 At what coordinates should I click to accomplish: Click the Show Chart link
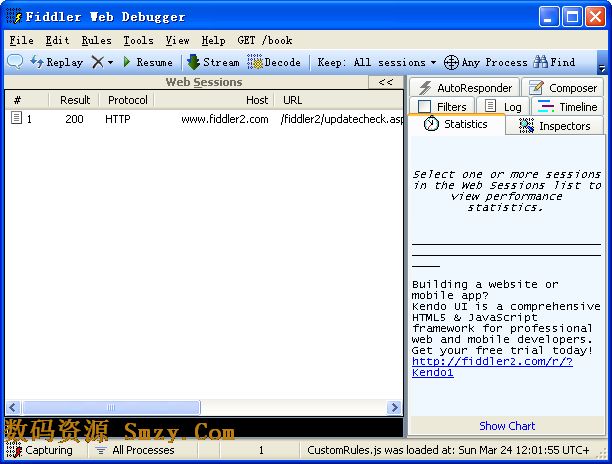click(x=507, y=426)
